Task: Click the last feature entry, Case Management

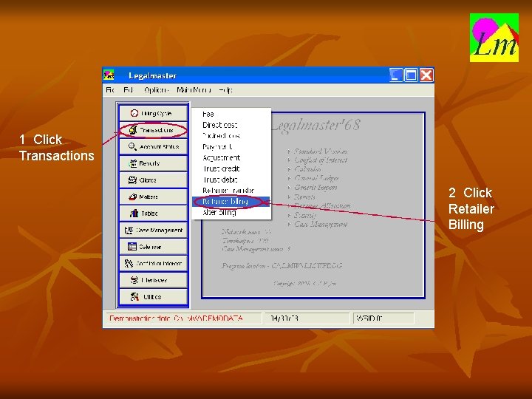Action: pos(321,225)
